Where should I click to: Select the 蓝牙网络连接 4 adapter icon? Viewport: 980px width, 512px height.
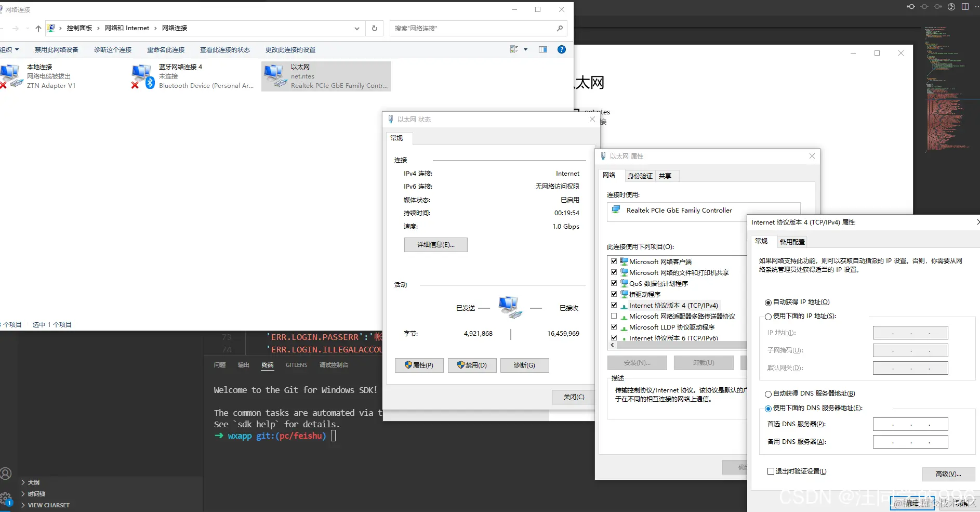coord(143,76)
